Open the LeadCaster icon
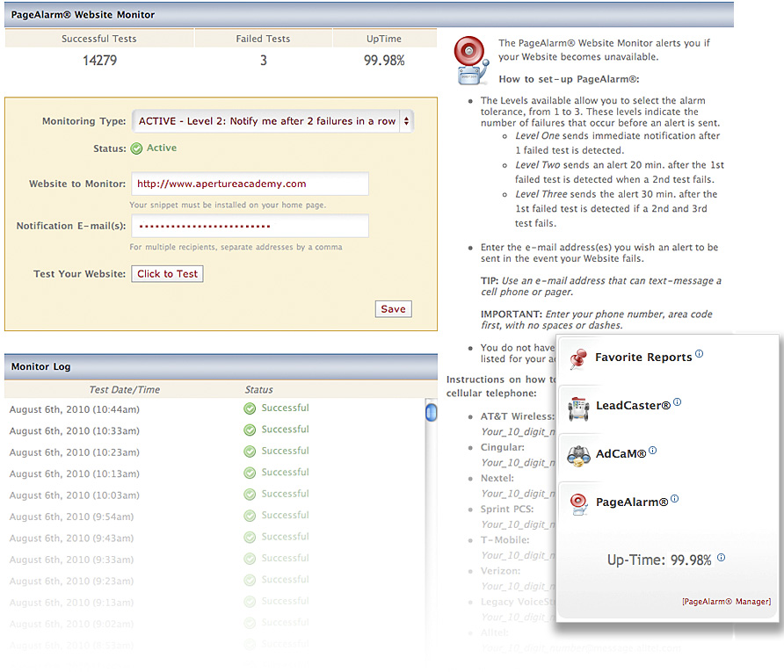This screenshot has height=672, width=784. (x=578, y=408)
